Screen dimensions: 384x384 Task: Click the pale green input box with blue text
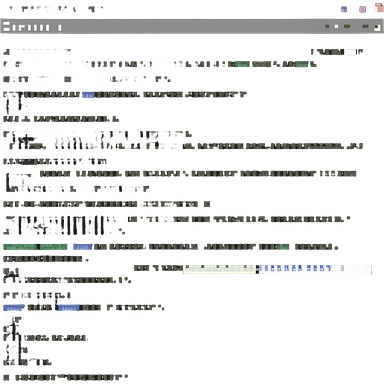220,269
